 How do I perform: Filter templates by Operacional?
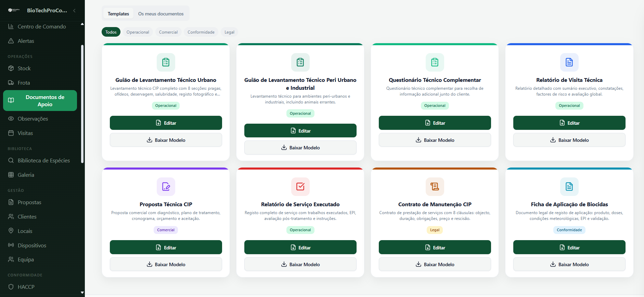pyautogui.click(x=138, y=32)
